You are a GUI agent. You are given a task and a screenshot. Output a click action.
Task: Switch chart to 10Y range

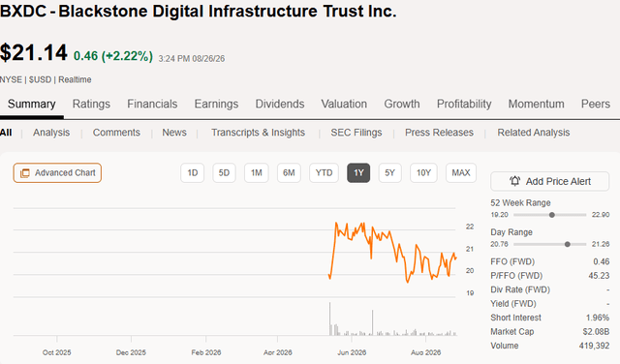tap(423, 172)
